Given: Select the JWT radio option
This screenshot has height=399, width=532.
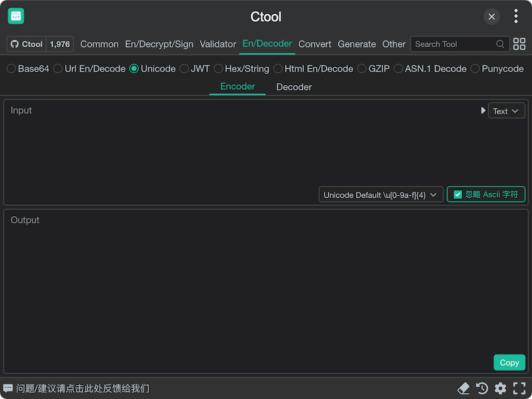Looking at the screenshot, I should [194, 68].
